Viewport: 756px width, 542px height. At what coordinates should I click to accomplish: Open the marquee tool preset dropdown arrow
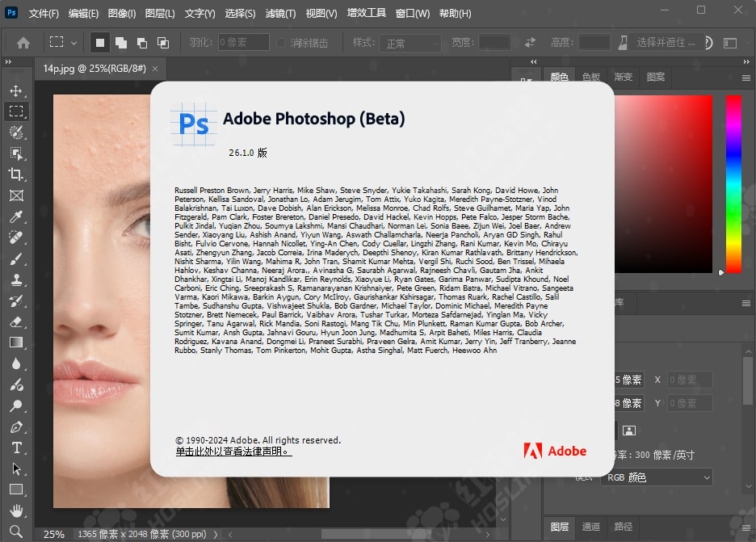pos(74,43)
